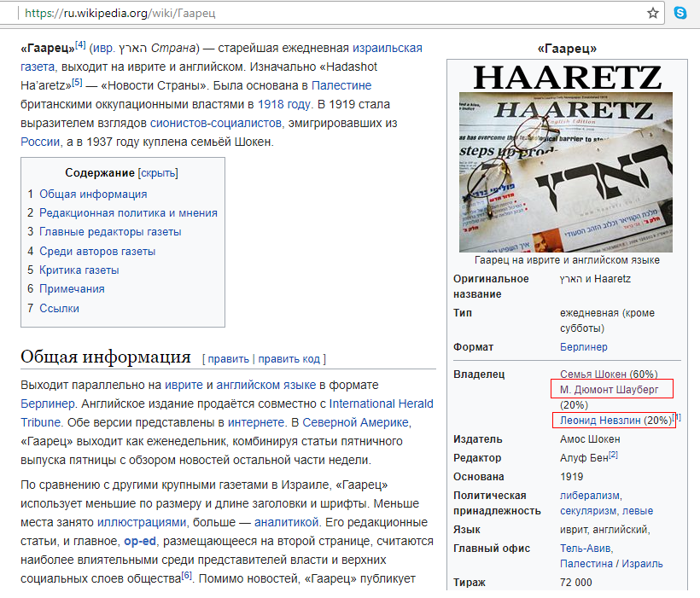Open the иллюстрациями link

[142, 523]
